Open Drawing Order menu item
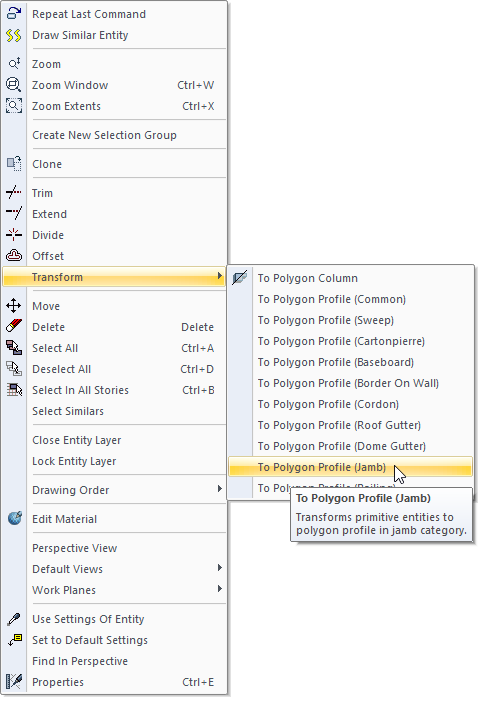Screen dimensions: 487x707 [114, 490]
